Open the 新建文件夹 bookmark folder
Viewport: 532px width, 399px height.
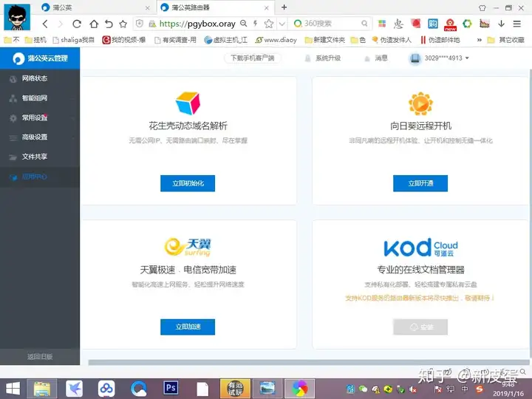pos(324,40)
